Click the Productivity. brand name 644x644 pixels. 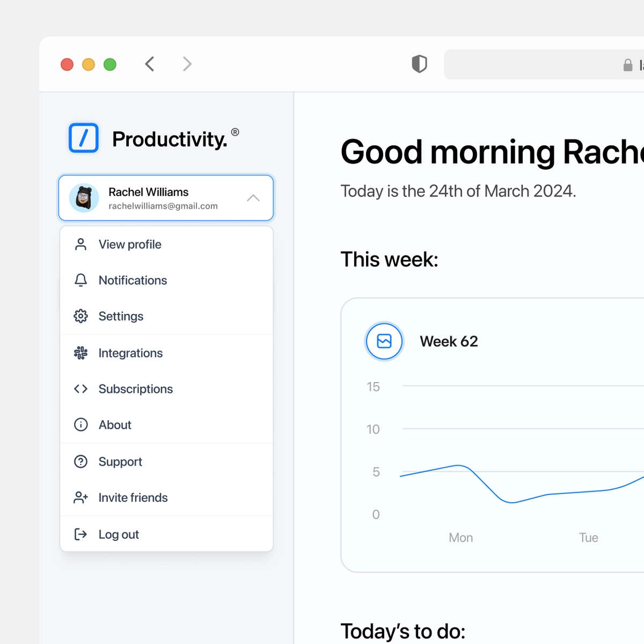click(x=170, y=139)
